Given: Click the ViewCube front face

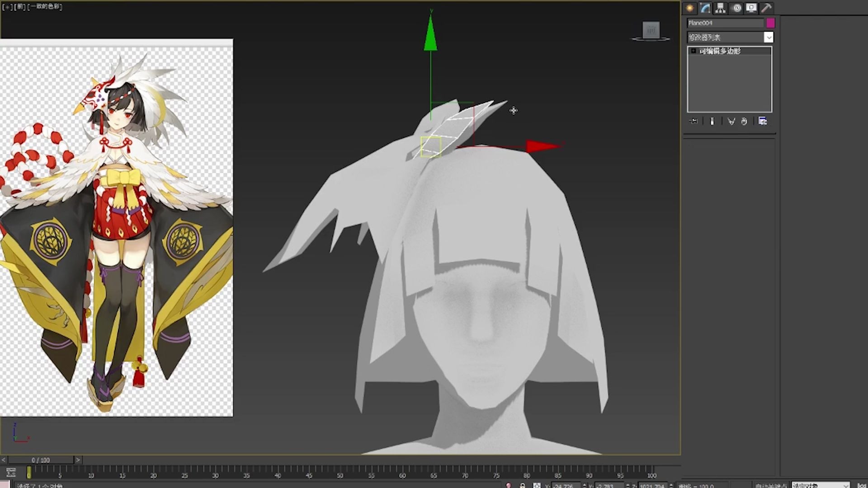Looking at the screenshot, I should pos(651,30).
